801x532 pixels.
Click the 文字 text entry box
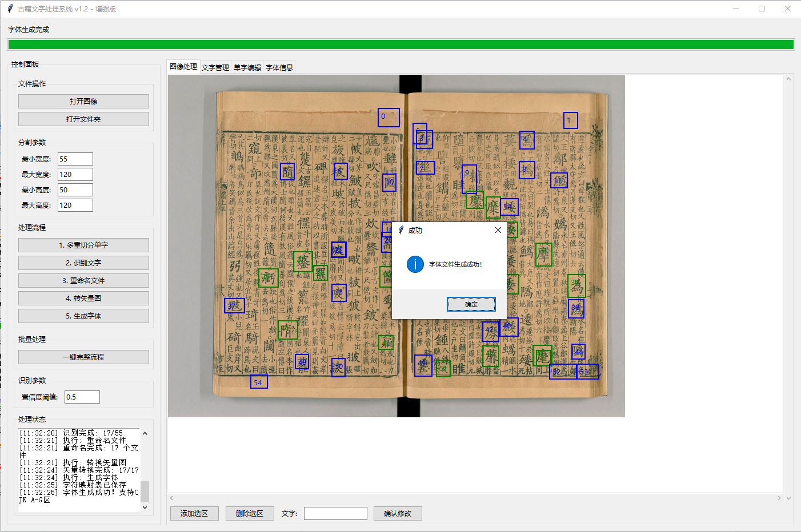(335, 513)
